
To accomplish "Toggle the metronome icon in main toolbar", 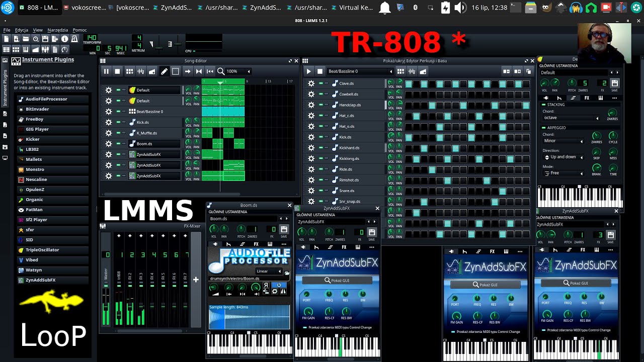I will (x=74, y=39).
